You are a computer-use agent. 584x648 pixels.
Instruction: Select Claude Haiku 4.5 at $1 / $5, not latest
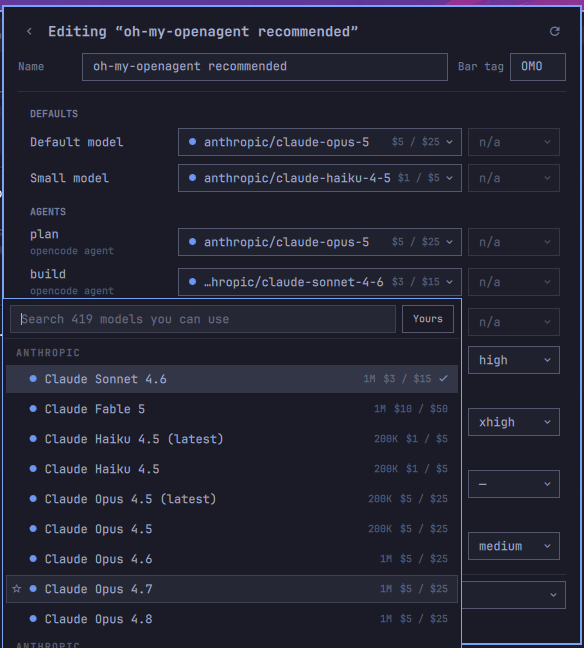tap(232, 469)
